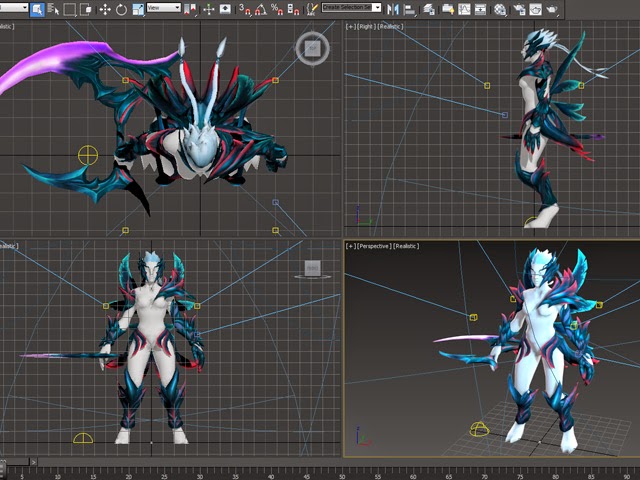Open the Select by Name dialog
The height and width of the screenshot is (480, 640).
(x=53, y=9)
